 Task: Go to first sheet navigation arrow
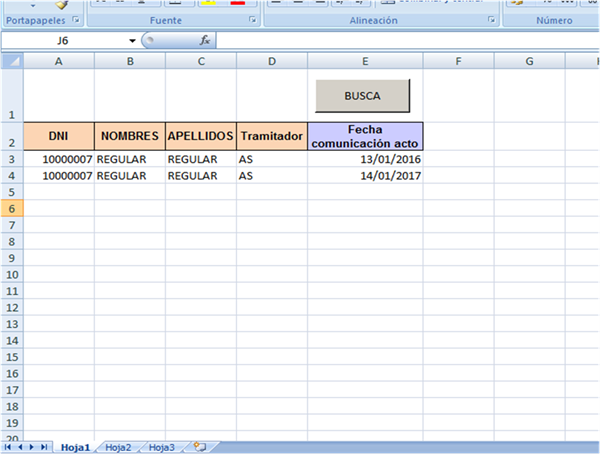(x=8, y=447)
